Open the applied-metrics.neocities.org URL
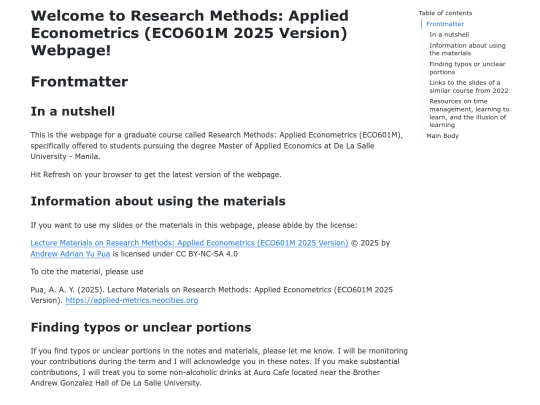 (x=132, y=300)
